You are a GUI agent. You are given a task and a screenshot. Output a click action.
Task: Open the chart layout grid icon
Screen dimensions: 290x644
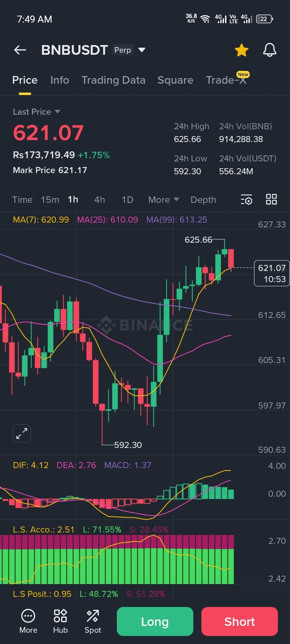click(x=271, y=199)
